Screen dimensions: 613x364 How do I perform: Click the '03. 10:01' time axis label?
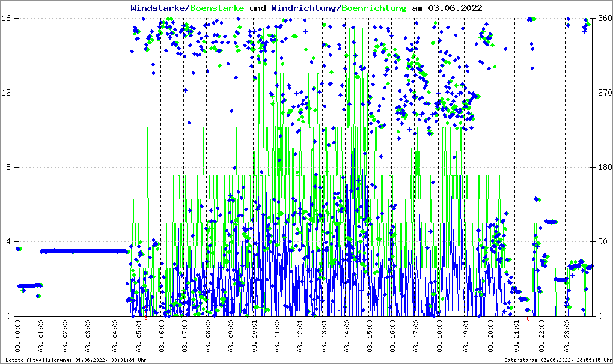pyautogui.click(x=254, y=336)
